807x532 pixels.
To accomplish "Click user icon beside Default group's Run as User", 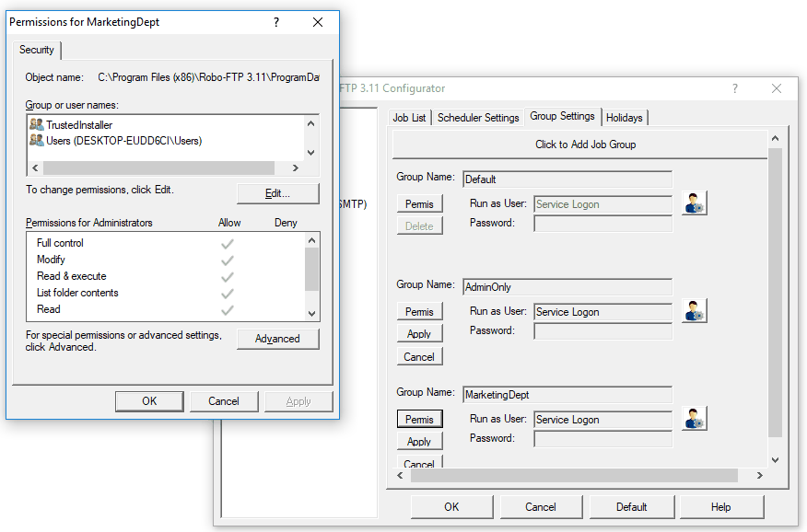I will click(695, 203).
